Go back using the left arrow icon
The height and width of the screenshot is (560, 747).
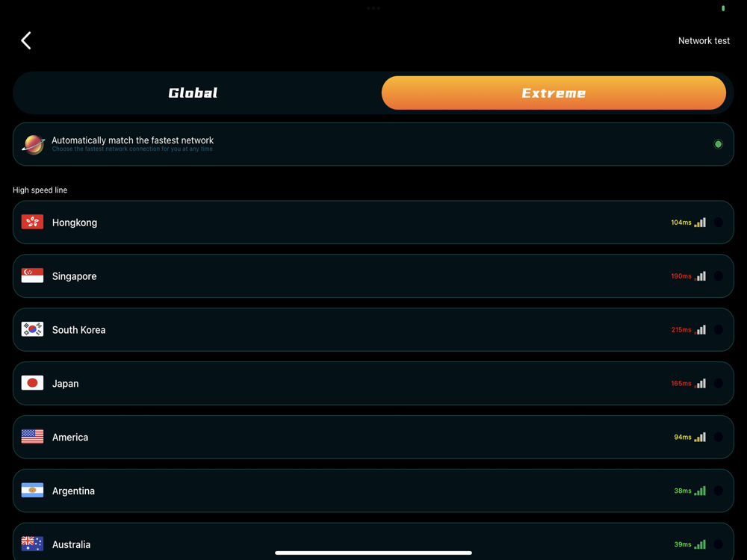point(26,40)
